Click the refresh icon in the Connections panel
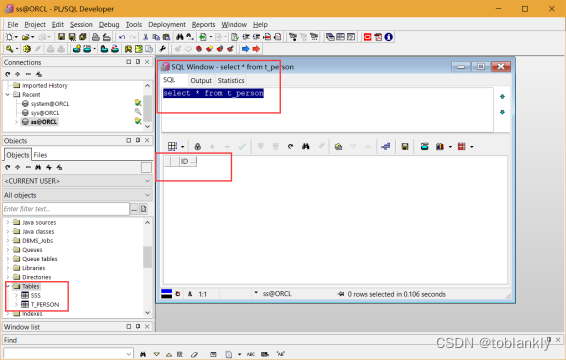The image size is (566, 360). pyautogui.click(x=8, y=74)
